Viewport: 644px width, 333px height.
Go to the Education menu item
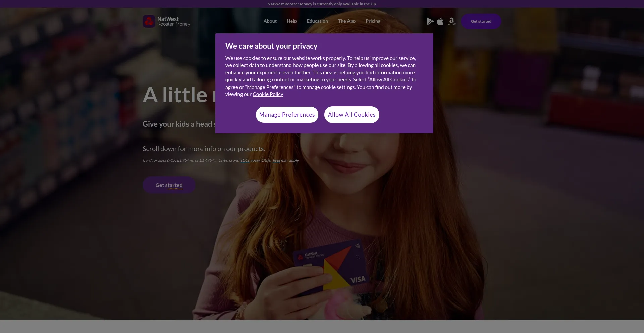(317, 21)
